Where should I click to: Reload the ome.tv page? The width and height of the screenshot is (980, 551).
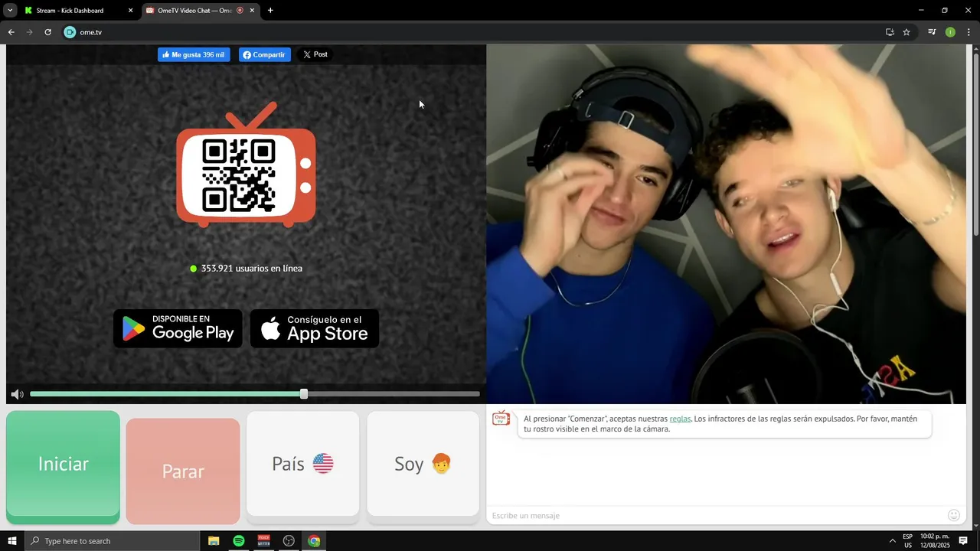tap(47, 32)
